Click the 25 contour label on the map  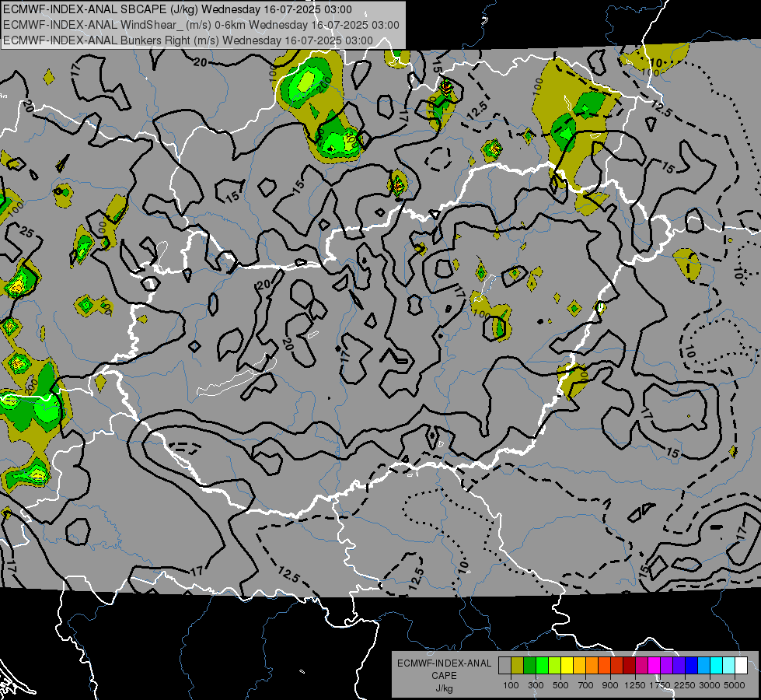pyautogui.click(x=26, y=233)
